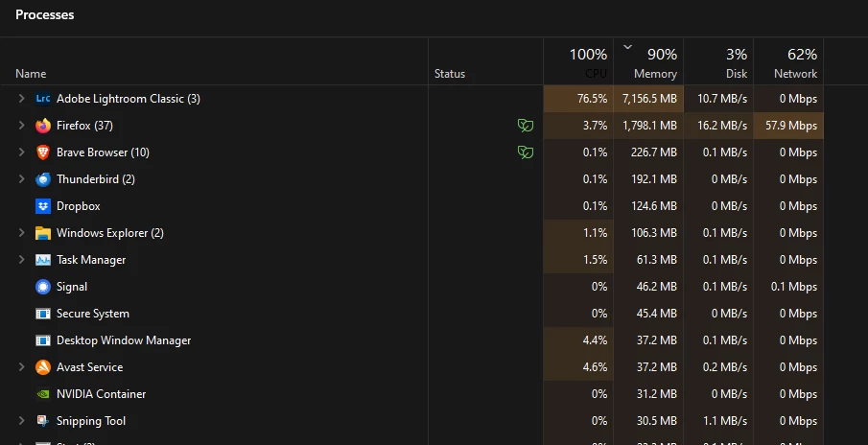Click the Windows Explorer folder icon
The height and width of the screenshot is (445, 868).
[x=43, y=233]
